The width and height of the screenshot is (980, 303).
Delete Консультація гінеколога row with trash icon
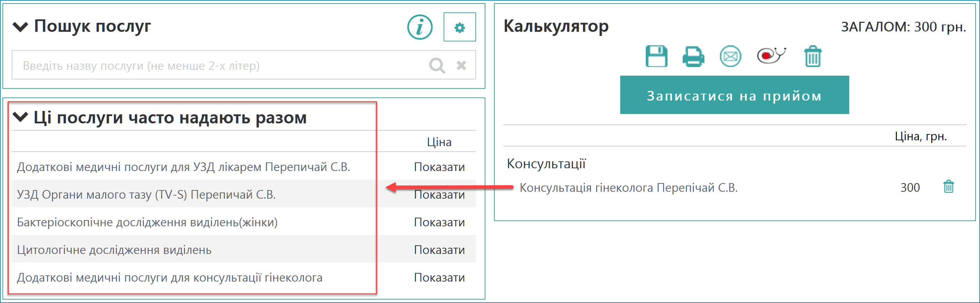coord(948,187)
